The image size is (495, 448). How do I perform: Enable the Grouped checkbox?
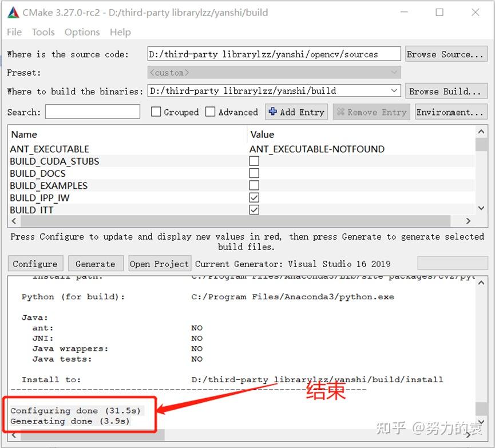click(156, 112)
